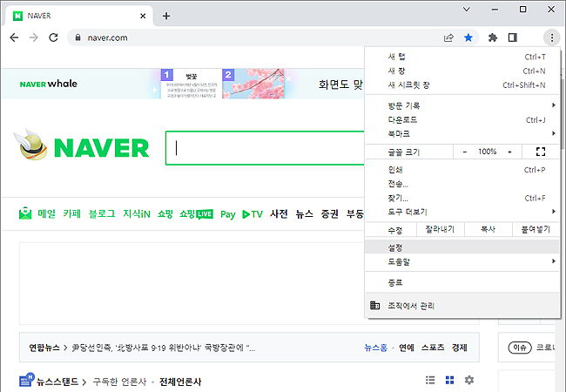This screenshot has height=392, width=566.
Task: Select 새 탭 menu item
Action: click(462, 57)
